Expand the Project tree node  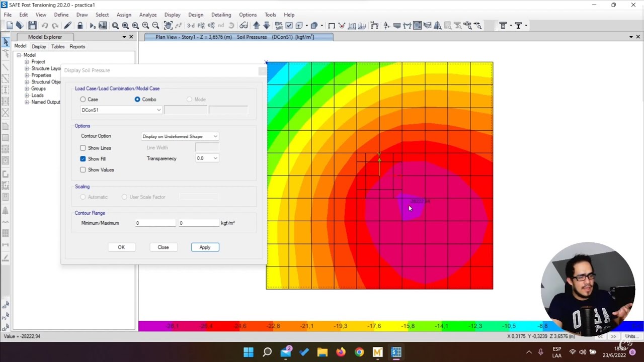coord(27,62)
